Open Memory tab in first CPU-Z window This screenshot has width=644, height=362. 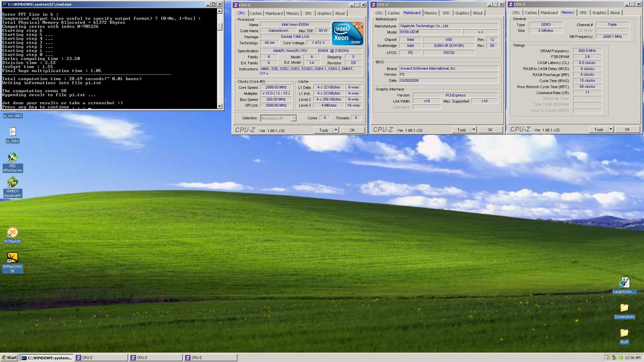[x=292, y=13]
